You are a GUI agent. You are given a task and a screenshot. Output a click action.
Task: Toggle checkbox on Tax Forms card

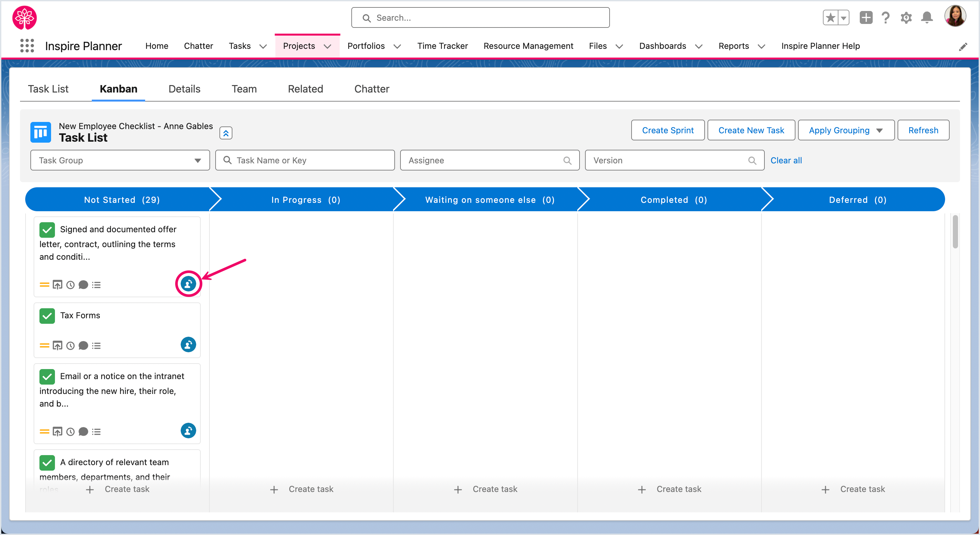pos(47,316)
